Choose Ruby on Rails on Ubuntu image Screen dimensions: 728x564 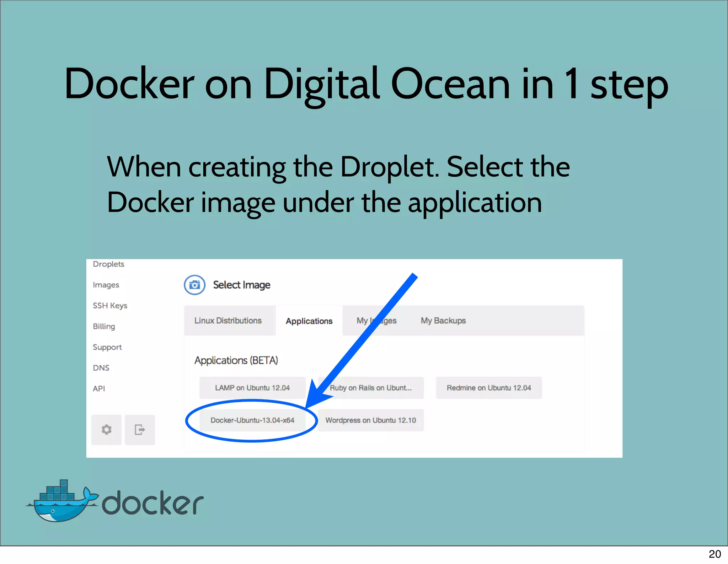(x=371, y=388)
